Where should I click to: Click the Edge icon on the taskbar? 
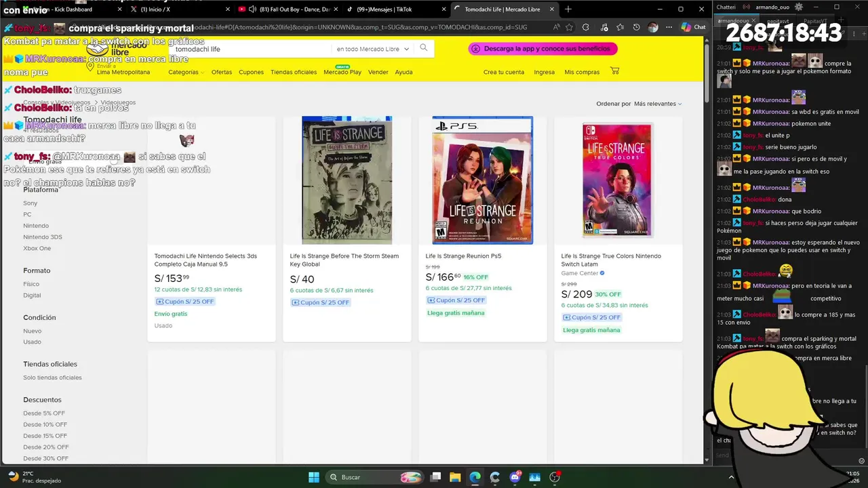pyautogui.click(x=475, y=477)
